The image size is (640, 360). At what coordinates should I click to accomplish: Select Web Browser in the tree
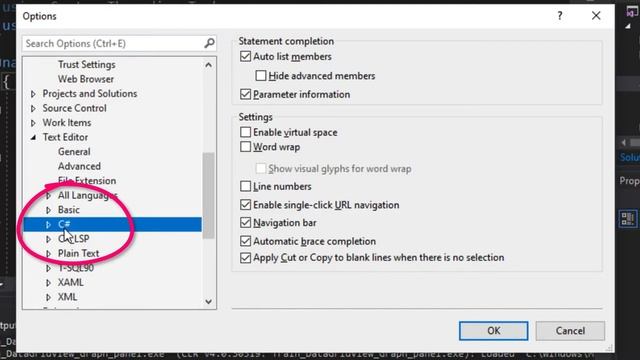[x=86, y=79]
